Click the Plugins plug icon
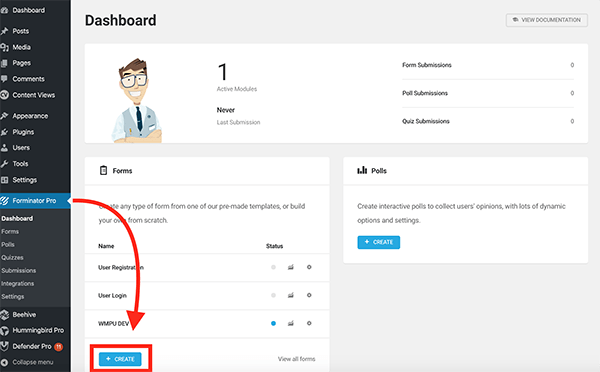This screenshot has width=600, height=372. 4,132
